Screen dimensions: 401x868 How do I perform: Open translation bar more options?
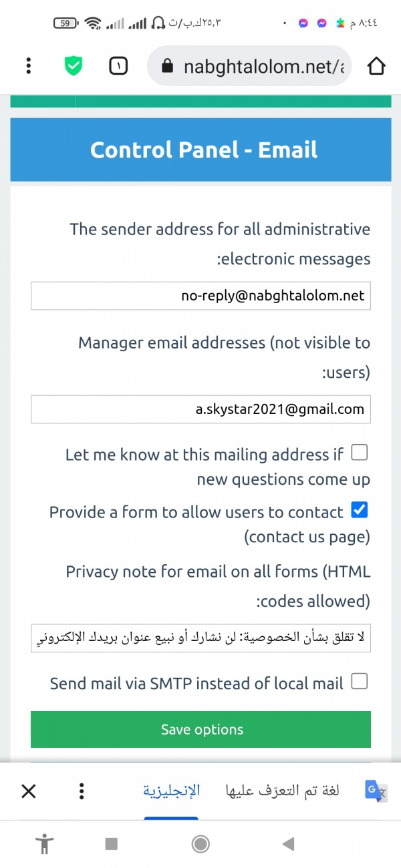pyautogui.click(x=82, y=792)
